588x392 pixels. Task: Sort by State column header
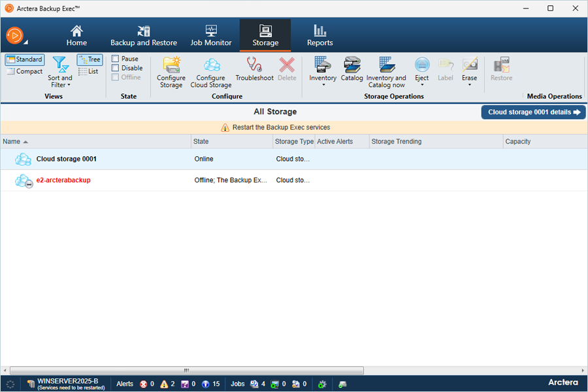coord(232,141)
